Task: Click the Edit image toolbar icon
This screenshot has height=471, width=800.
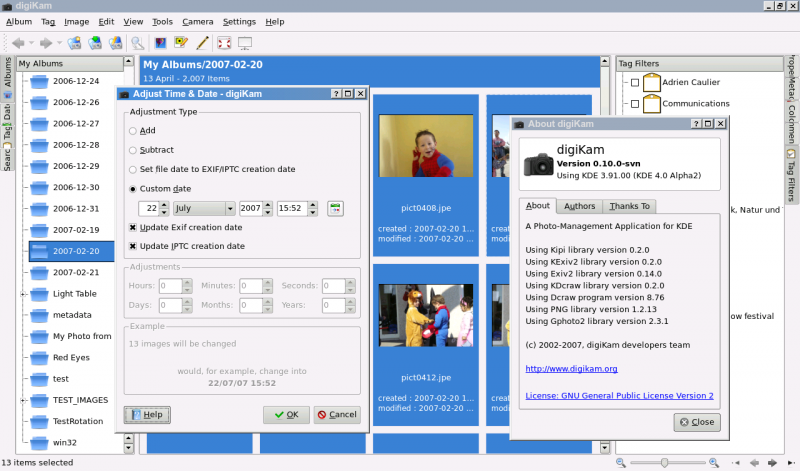Action: tap(181, 43)
